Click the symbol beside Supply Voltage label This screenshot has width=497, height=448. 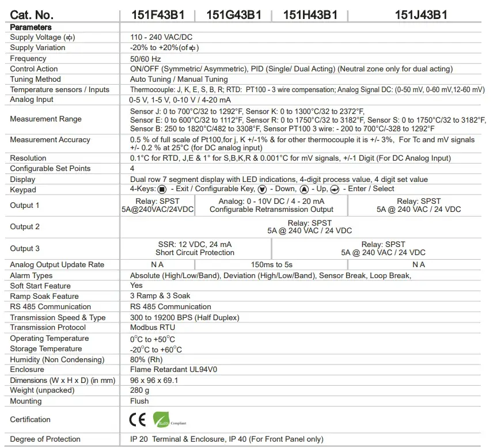click(x=70, y=37)
